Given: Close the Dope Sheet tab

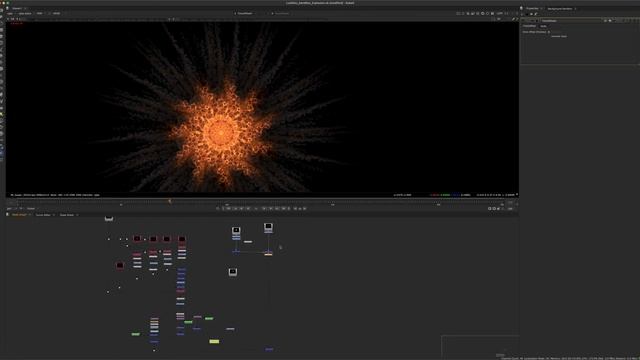Looking at the screenshot, I should (x=77, y=215).
